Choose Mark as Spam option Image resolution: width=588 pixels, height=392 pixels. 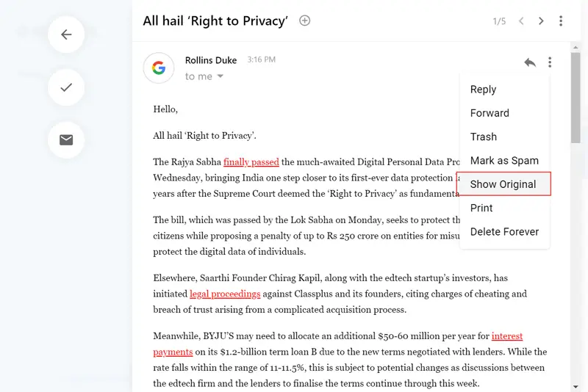coord(504,161)
